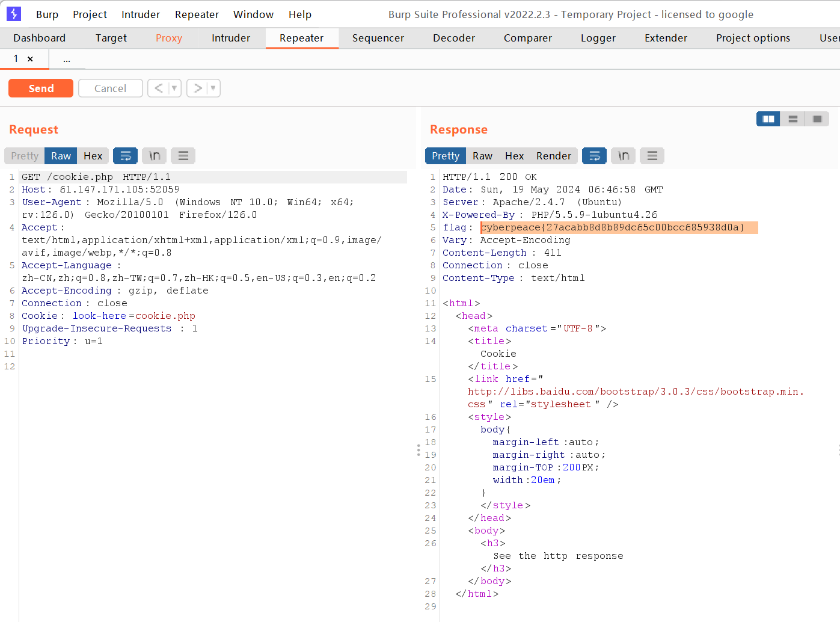Click Host header value 61.147.171.105:52059
Image resolution: width=840 pixels, height=622 pixels.
[x=120, y=189]
